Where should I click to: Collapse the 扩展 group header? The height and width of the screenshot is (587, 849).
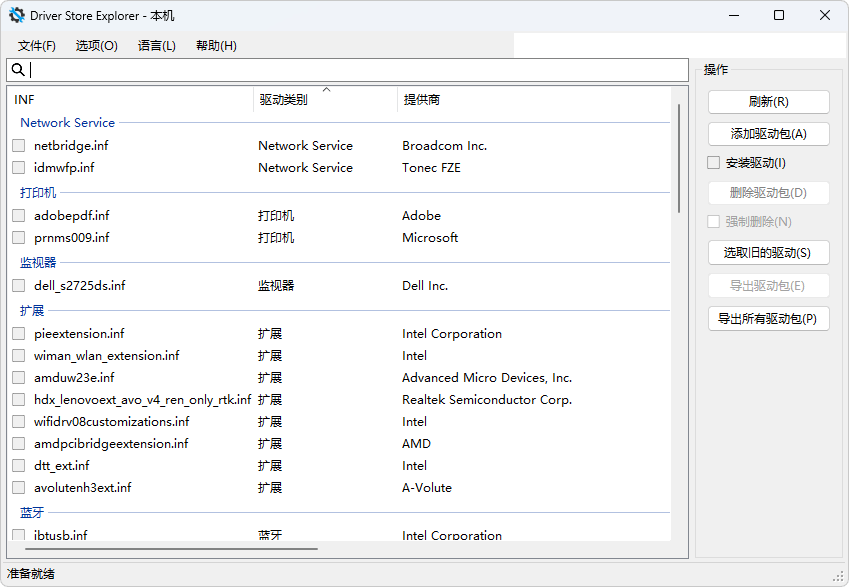32,311
